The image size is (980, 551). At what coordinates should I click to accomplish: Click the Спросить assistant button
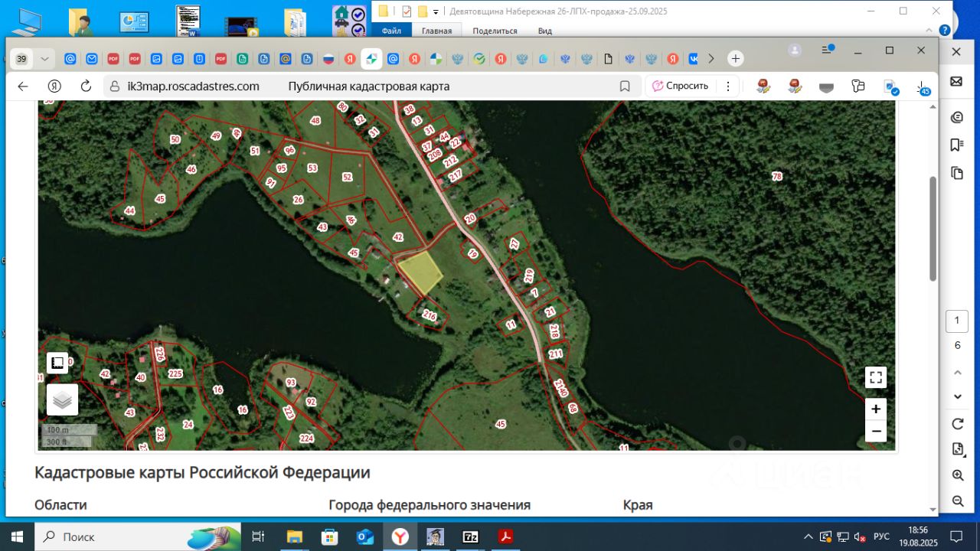pos(680,86)
